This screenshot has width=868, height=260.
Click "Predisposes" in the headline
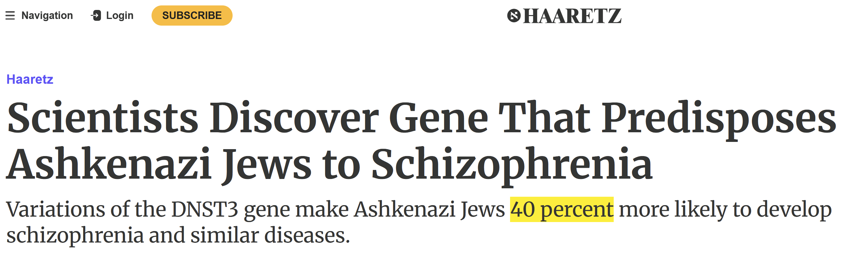[x=719, y=118]
